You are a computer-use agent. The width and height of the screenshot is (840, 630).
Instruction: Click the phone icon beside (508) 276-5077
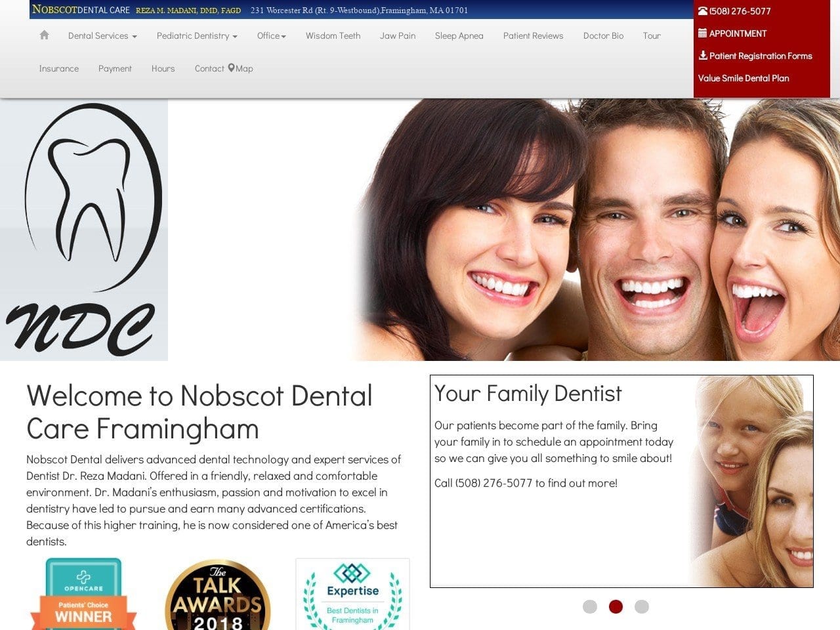point(703,11)
